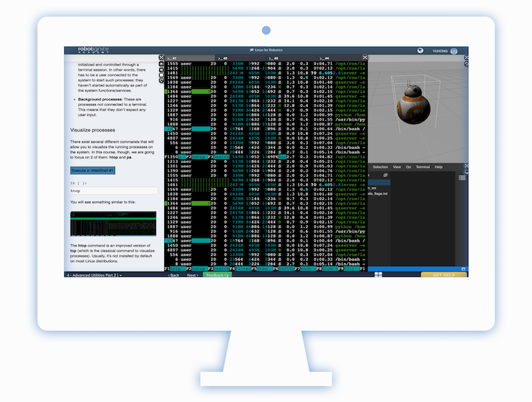This screenshot has width=532, height=402.
Task: Open the globe language icon in header
Action: [x=420, y=51]
